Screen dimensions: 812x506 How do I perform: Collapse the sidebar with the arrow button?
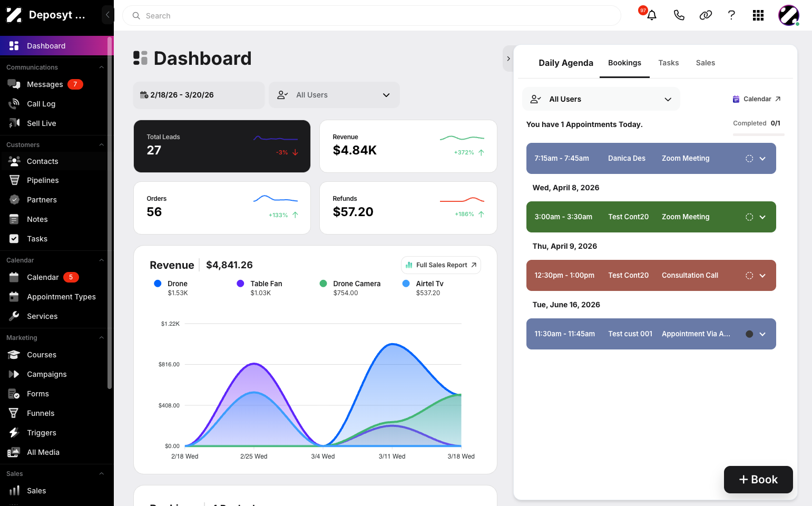tap(107, 15)
